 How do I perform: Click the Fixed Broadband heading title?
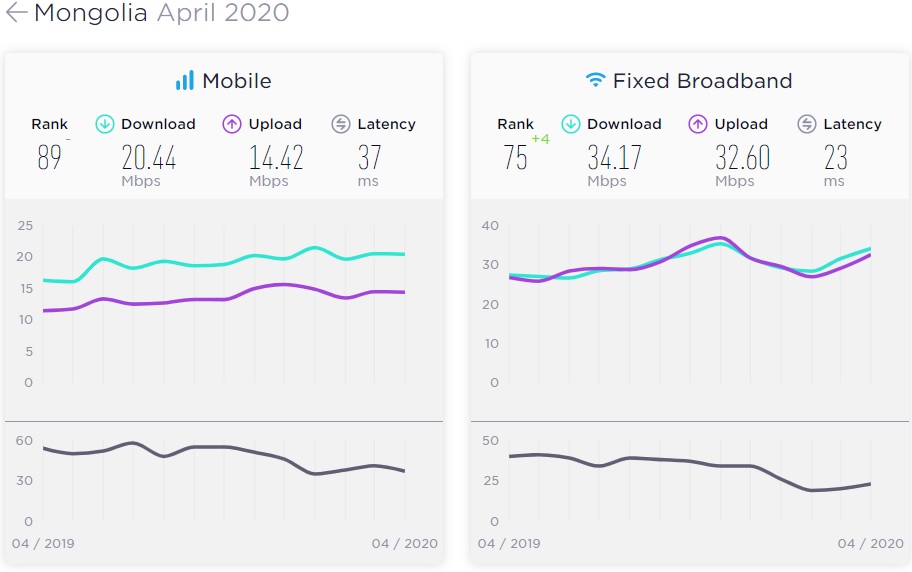click(702, 81)
